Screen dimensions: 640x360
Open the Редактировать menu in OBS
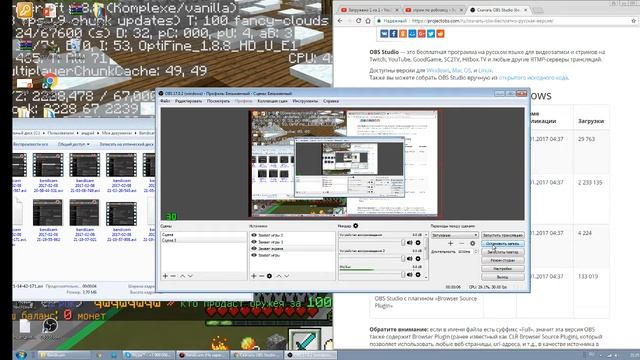[x=189, y=101]
